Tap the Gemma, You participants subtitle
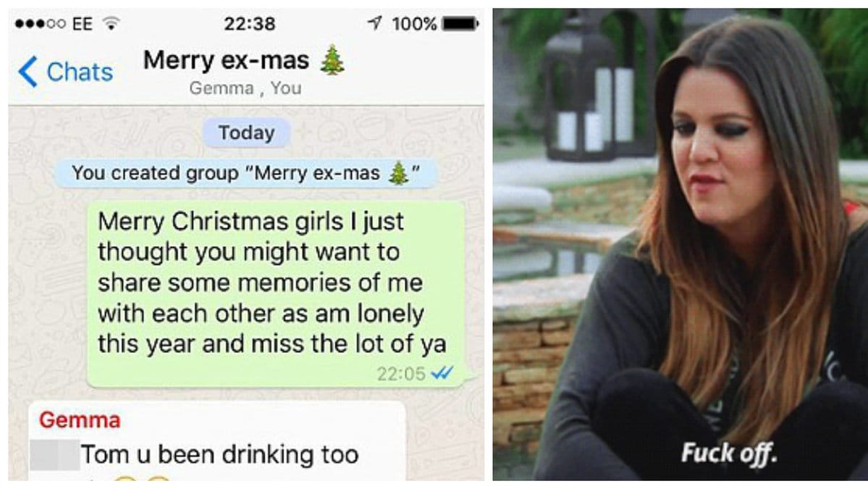This screenshot has height=489, width=868. [x=245, y=88]
